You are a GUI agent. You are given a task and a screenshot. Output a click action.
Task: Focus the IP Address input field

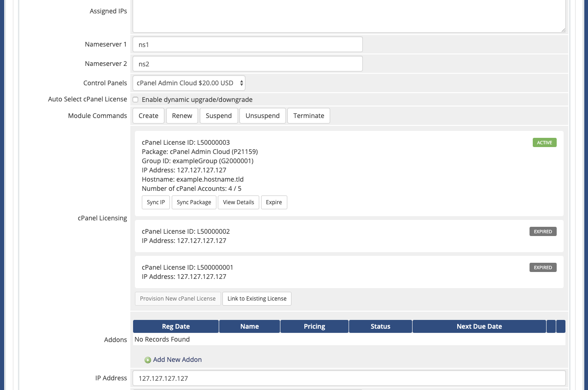(349, 378)
